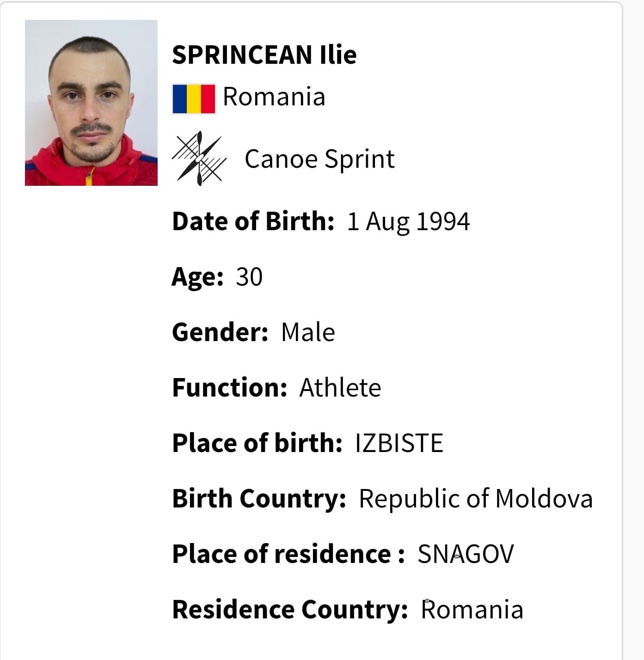644x660 pixels.
Task: Click the Canoe Sprint paddle icon
Action: pos(199,159)
